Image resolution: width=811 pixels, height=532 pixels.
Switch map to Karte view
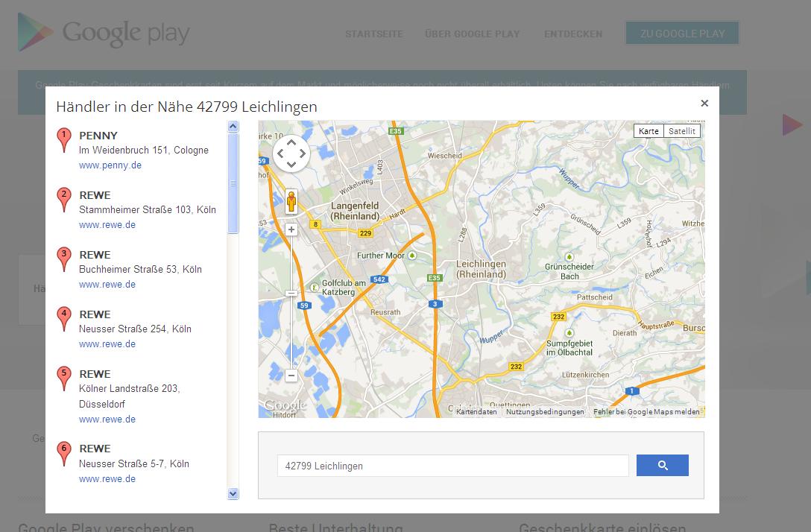pos(649,131)
